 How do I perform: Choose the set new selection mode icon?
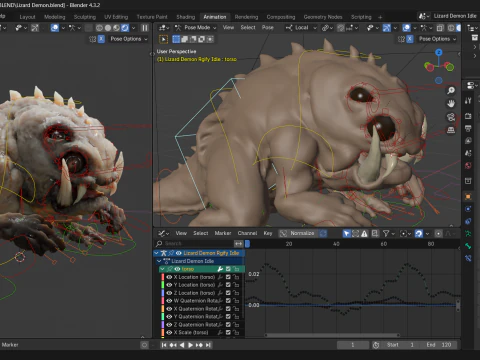176,39
